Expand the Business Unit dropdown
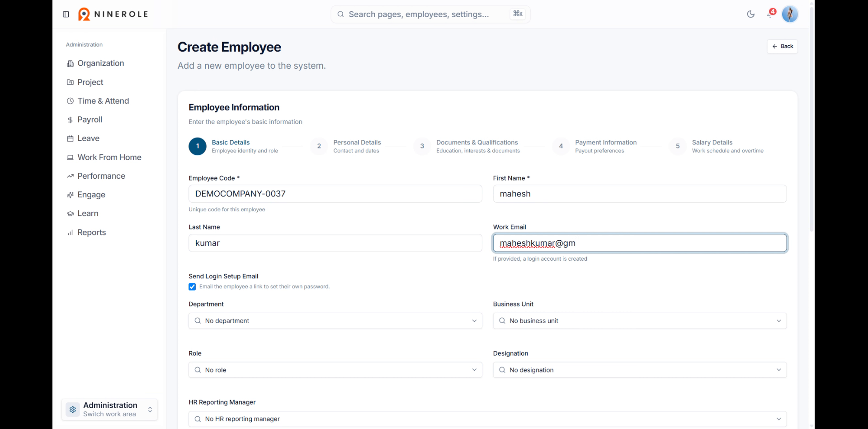868x429 pixels. pos(640,321)
